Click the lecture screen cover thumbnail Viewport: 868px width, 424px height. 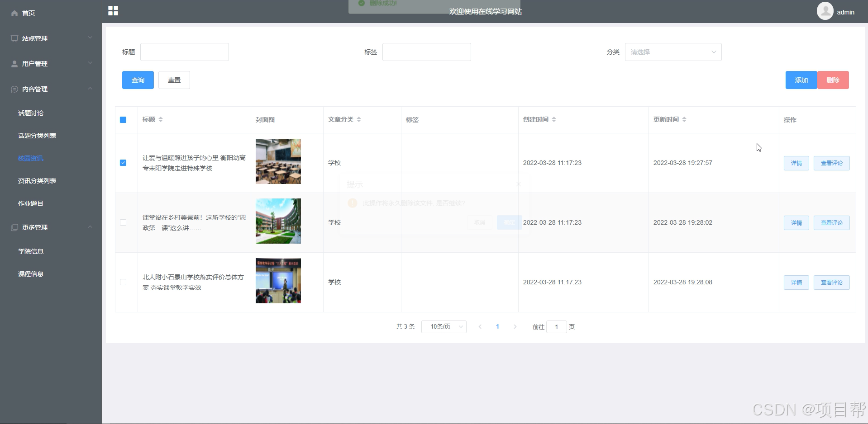(278, 281)
